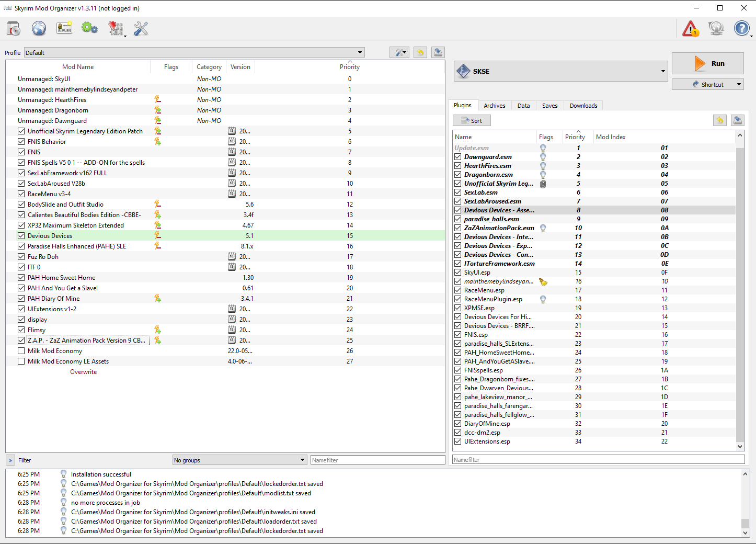Open the SKSE executable dropdown
This screenshot has width=756, height=544.
(561, 71)
